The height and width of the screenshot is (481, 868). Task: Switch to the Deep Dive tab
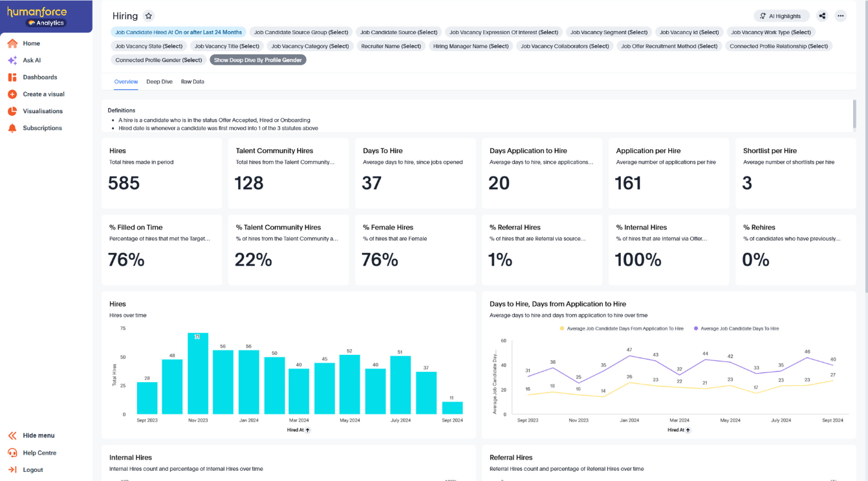pos(159,81)
